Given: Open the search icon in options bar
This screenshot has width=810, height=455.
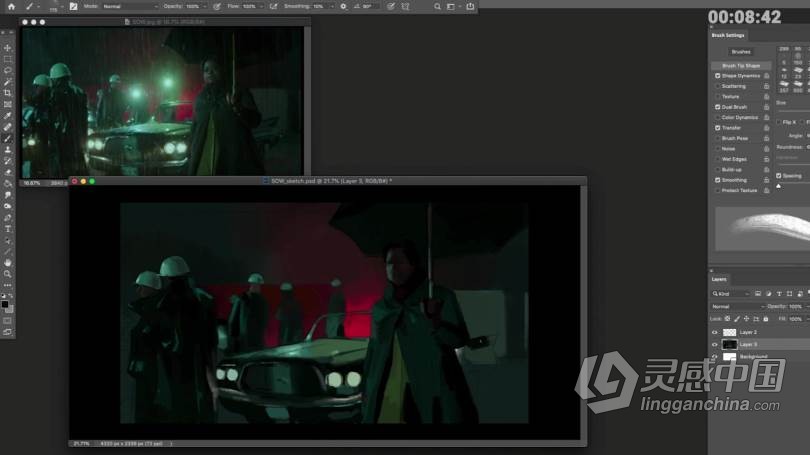Looking at the screenshot, I should [438, 7].
